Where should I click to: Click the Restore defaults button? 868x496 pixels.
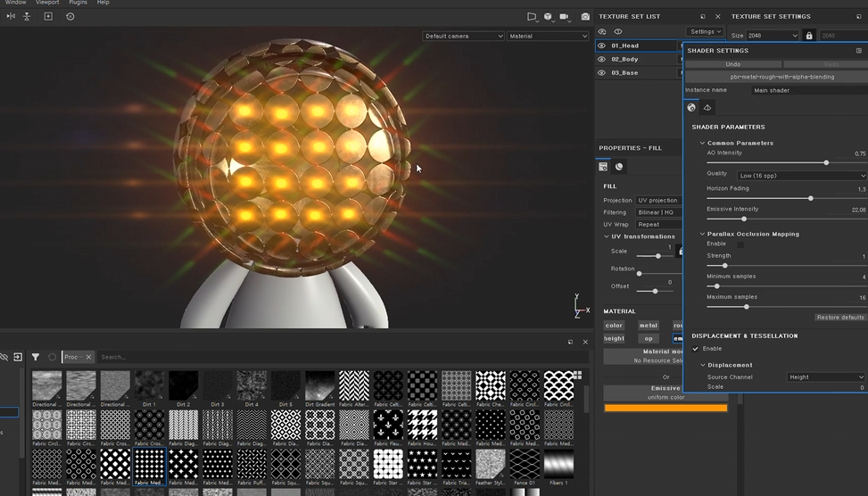(839, 318)
